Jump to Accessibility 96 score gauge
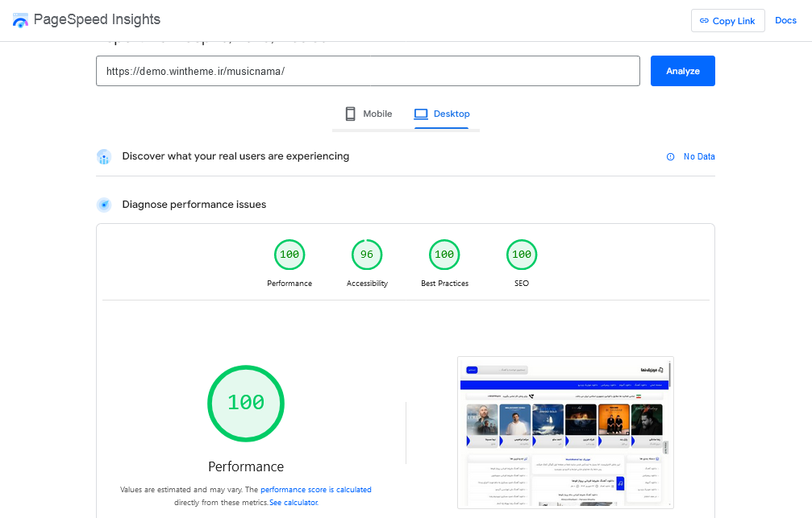 [x=367, y=255]
